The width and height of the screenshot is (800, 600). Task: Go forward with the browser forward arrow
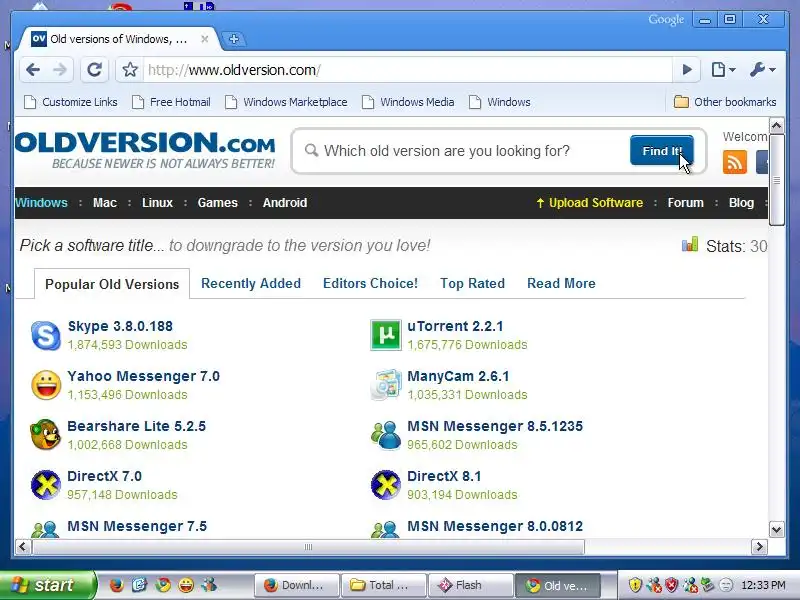point(60,70)
